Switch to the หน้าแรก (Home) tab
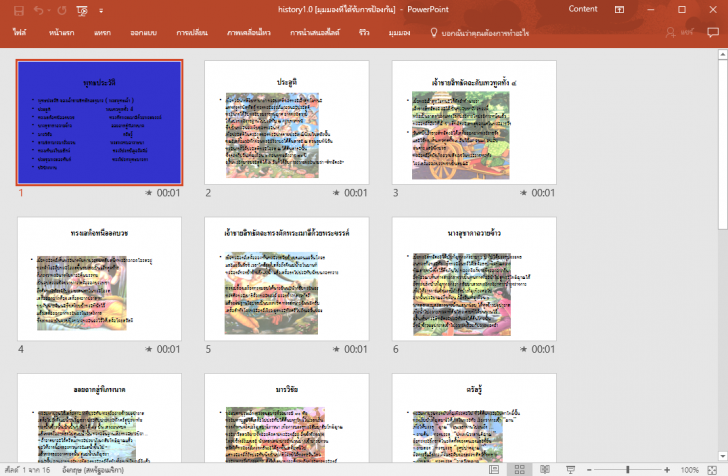 [61, 33]
